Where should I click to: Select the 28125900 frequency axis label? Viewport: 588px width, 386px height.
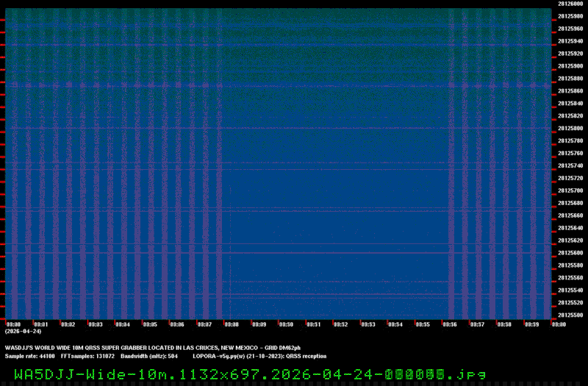570,66
